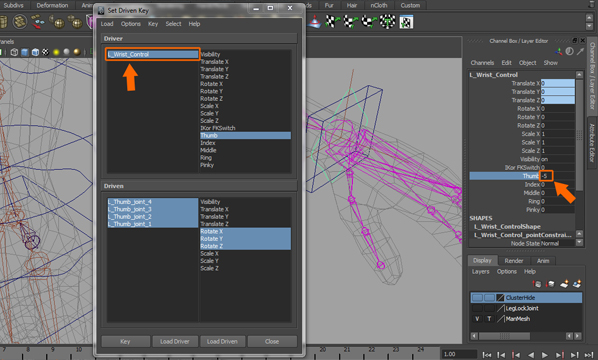Click the grey sphere panel icon
This screenshot has width=598, height=360.
(x=67, y=52)
